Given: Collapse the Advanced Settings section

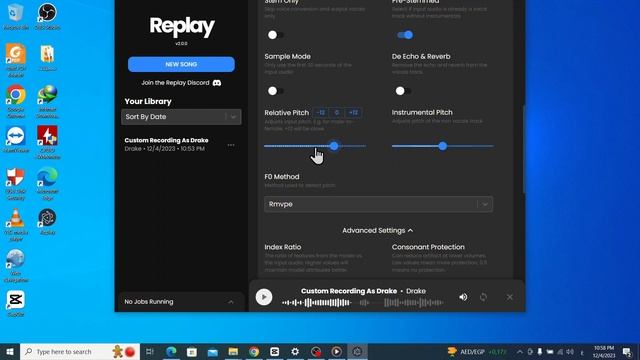Looking at the screenshot, I should pos(378,231).
